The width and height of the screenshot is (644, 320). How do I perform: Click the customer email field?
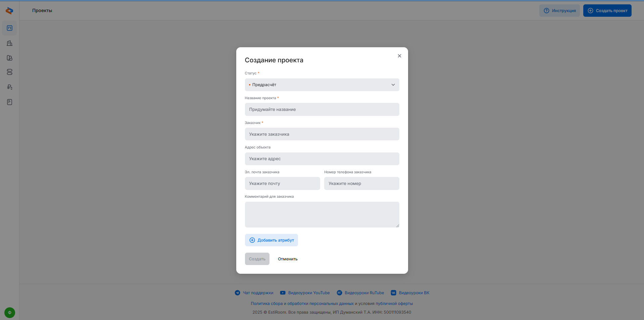coord(282,184)
